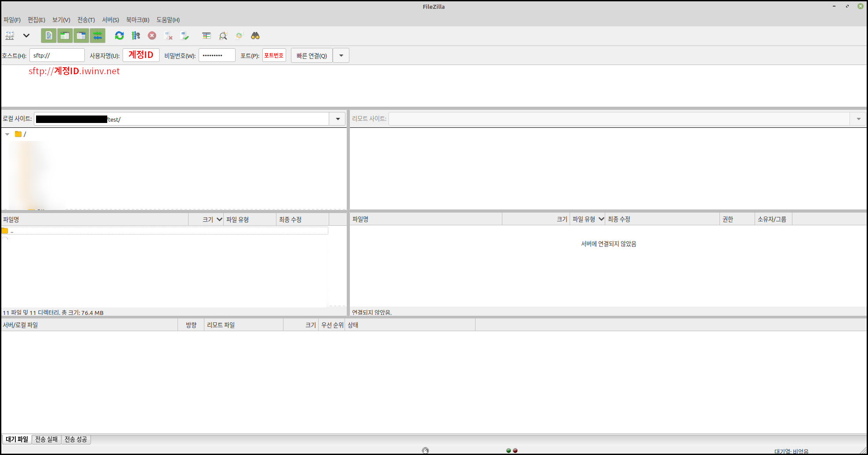Sort local files by 최종 수정 column

[x=302, y=220]
